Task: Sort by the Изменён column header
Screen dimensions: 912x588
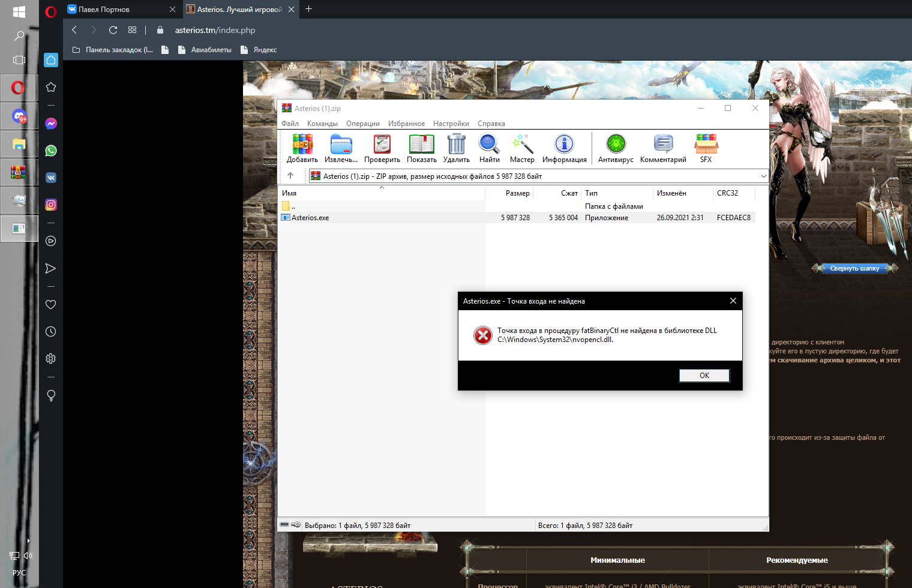Action: point(683,193)
